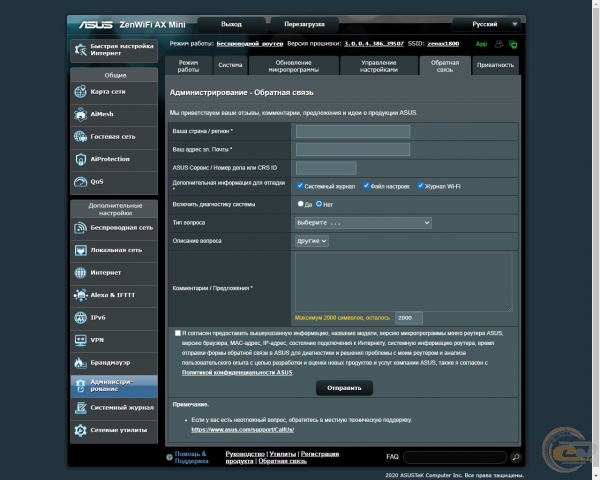The width and height of the screenshot is (600, 480).
Task: Open the Утилиты footer link
Action: 283,454
